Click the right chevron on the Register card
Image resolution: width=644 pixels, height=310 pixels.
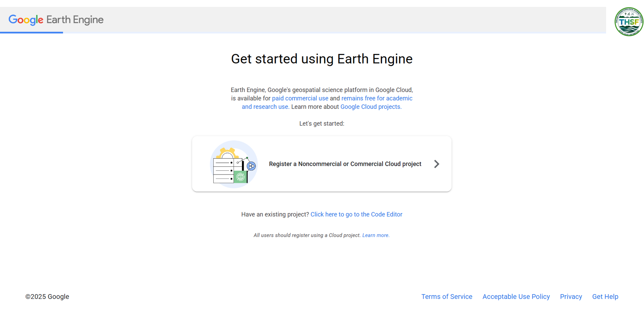pyautogui.click(x=436, y=164)
